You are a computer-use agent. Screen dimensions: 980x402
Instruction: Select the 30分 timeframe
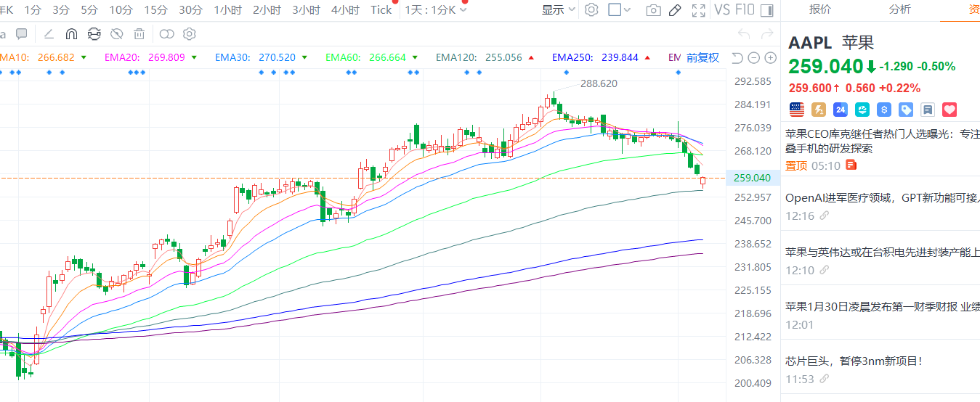(190, 10)
